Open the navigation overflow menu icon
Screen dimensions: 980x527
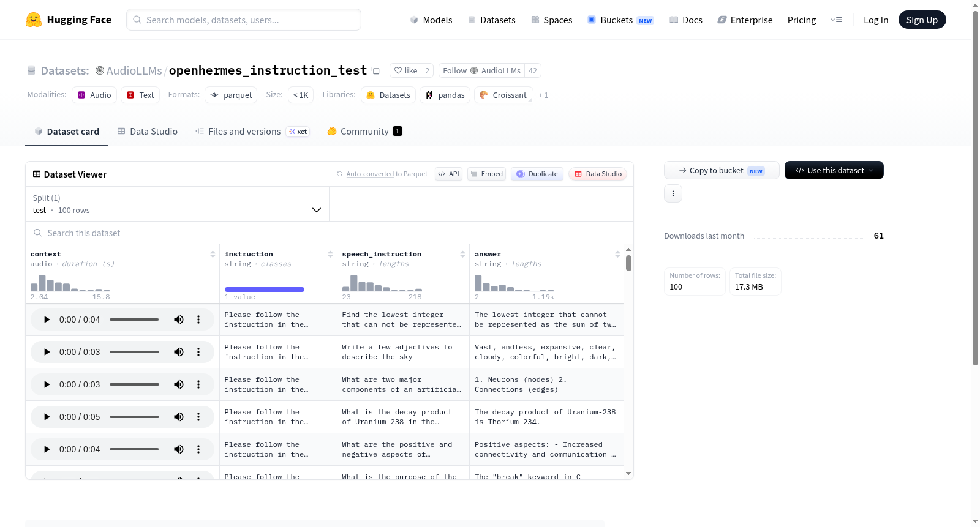[x=836, y=20]
